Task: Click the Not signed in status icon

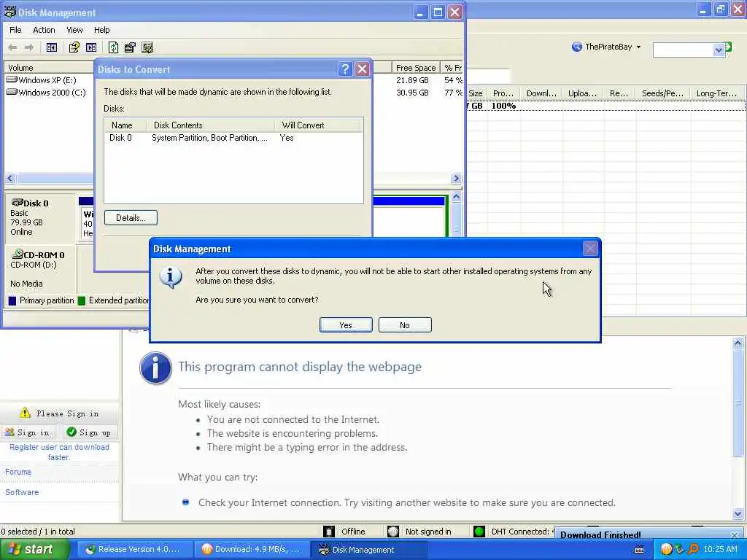Action: point(393,532)
